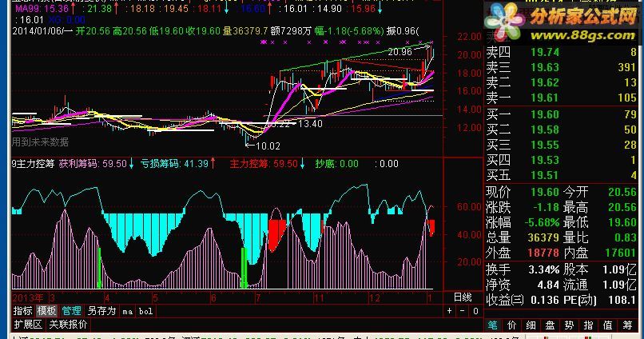
Task: Switch to the bol indicator tab
Action: (145, 312)
